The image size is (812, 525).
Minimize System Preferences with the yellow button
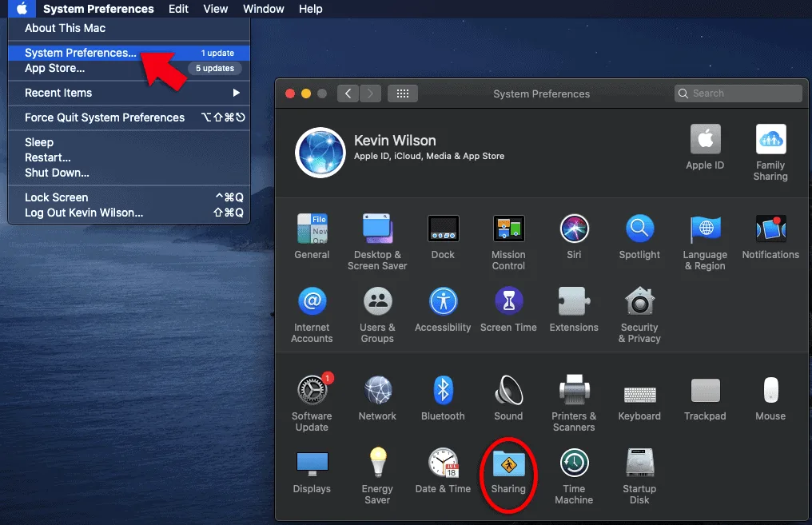coord(306,93)
